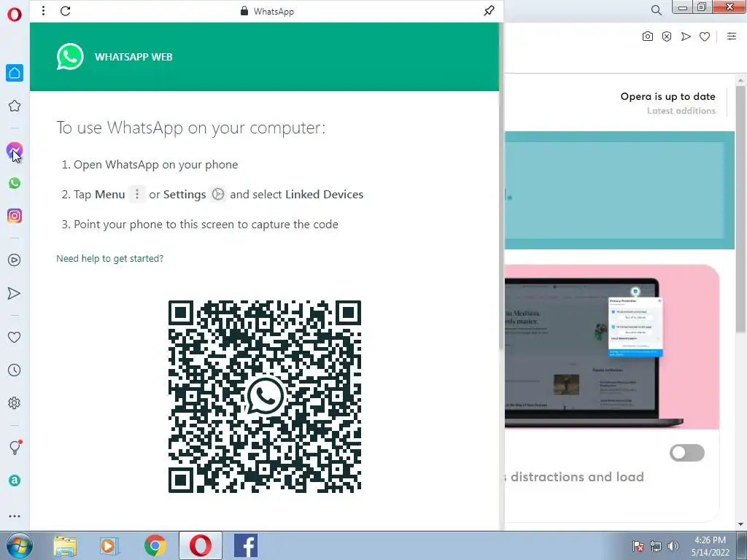Click the WhatsApp panel scrollbar
This screenshot has width=747, height=560.
coord(501,186)
